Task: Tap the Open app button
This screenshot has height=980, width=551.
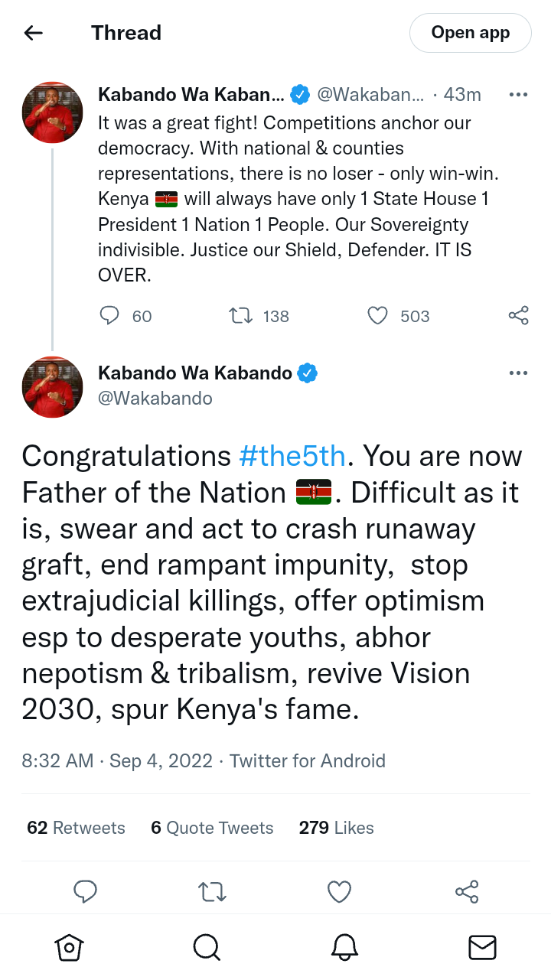Action: click(470, 33)
